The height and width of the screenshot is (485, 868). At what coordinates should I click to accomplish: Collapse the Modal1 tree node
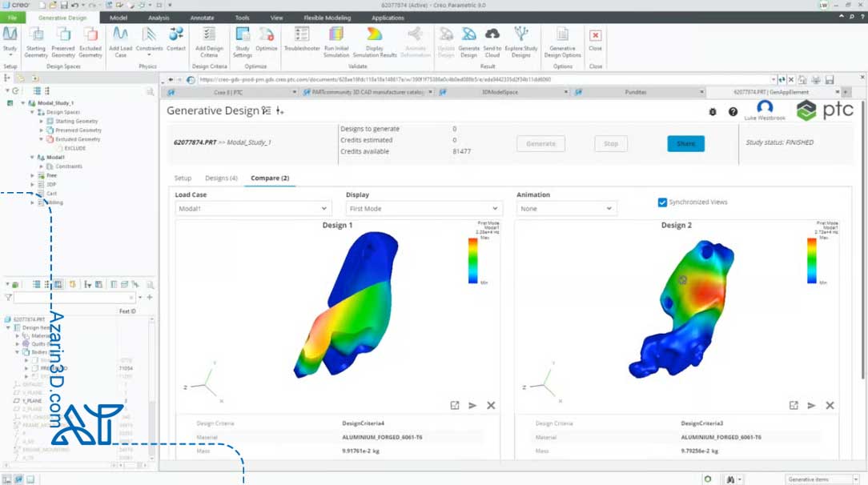pyautogui.click(x=32, y=158)
